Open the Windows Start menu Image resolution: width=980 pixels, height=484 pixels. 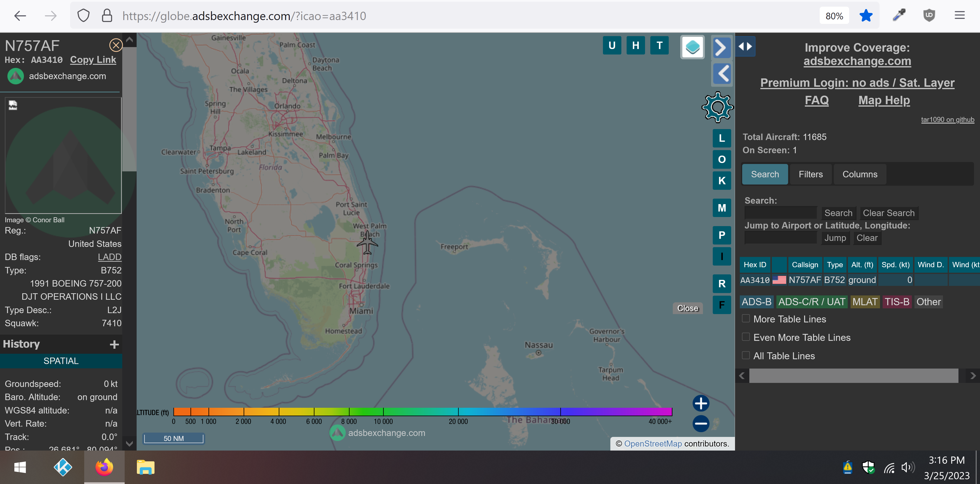20,467
